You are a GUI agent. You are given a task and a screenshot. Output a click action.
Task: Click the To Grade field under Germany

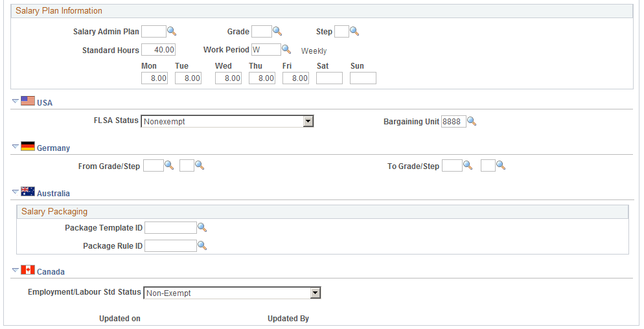coord(452,166)
